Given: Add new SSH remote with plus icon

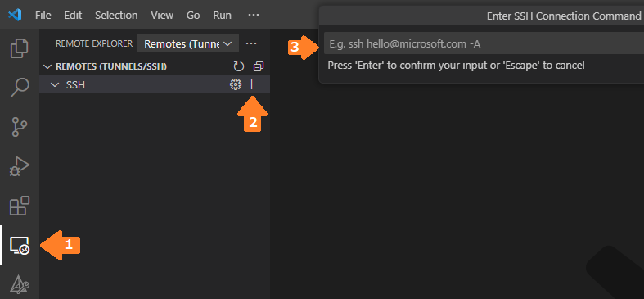Looking at the screenshot, I should (252, 84).
